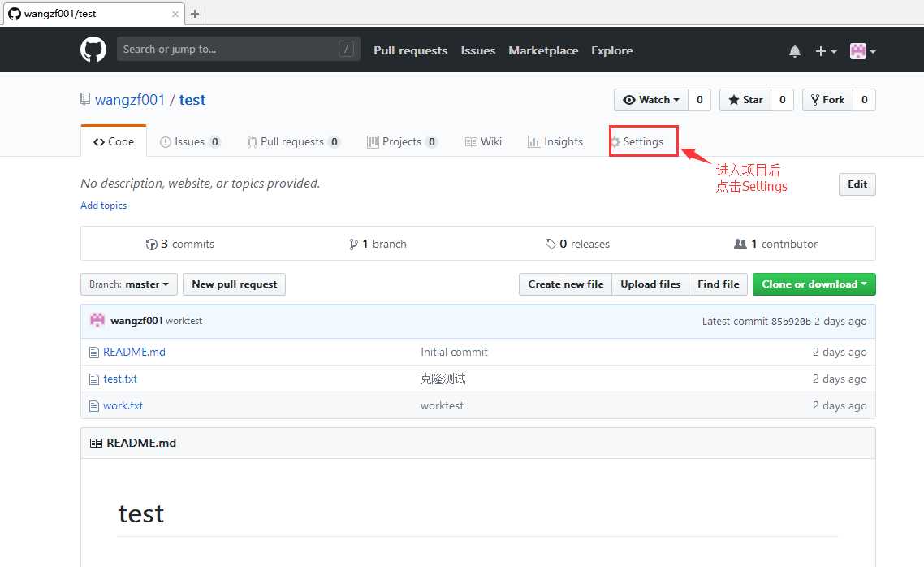924x567 pixels.
Task: Open Issues in top navigation
Action: (478, 50)
